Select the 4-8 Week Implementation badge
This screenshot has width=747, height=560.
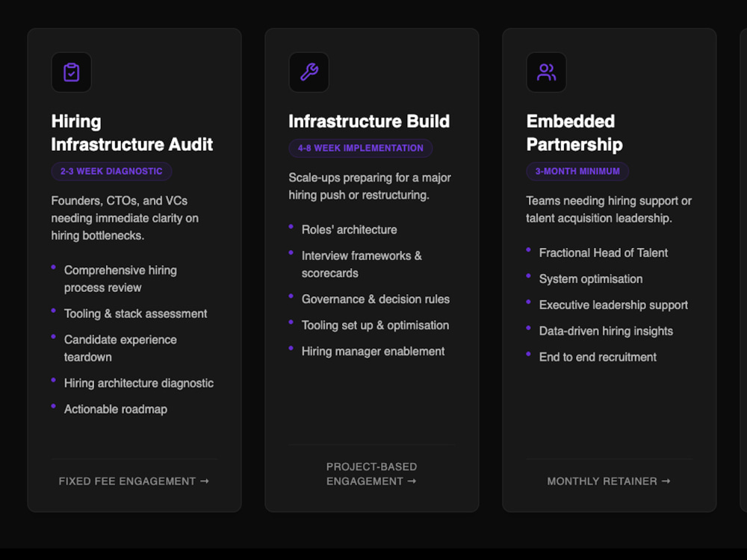click(x=361, y=148)
